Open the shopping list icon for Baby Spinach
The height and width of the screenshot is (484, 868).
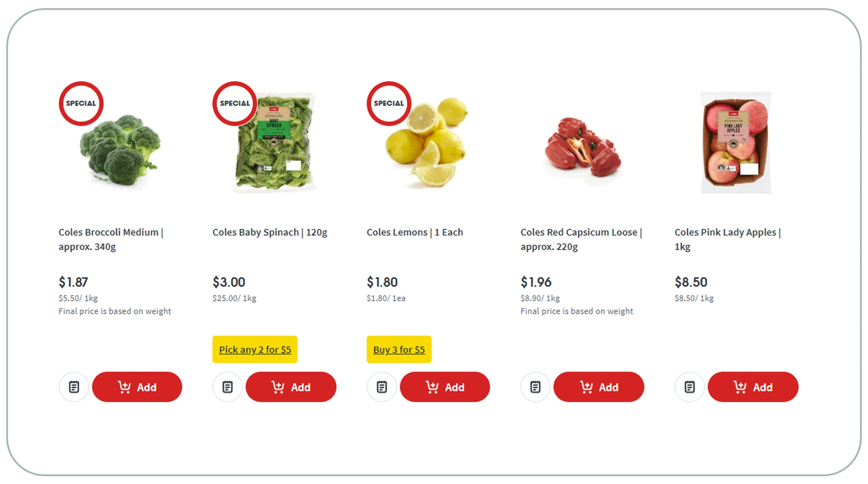click(228, 387)
